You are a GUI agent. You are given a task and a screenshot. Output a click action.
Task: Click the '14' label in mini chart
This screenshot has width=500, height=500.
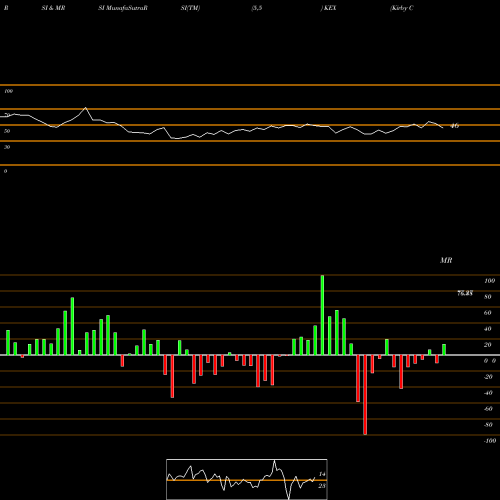coord(322,474)
